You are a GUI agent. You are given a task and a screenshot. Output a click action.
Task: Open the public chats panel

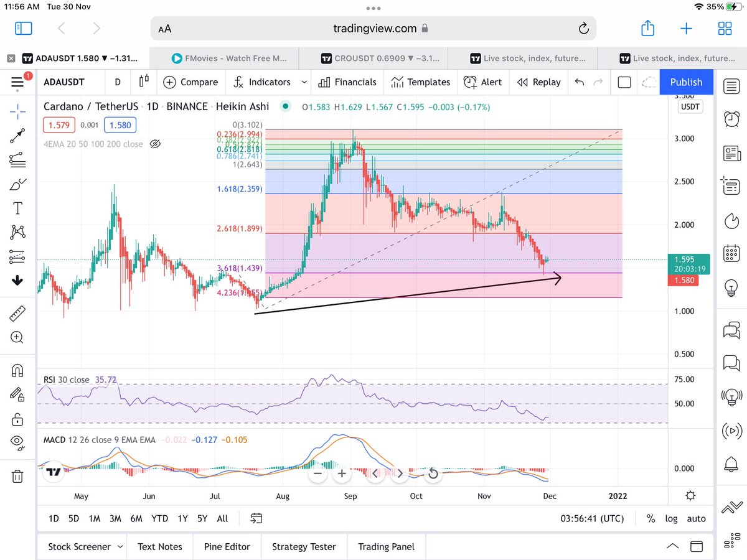pos(731,330)
